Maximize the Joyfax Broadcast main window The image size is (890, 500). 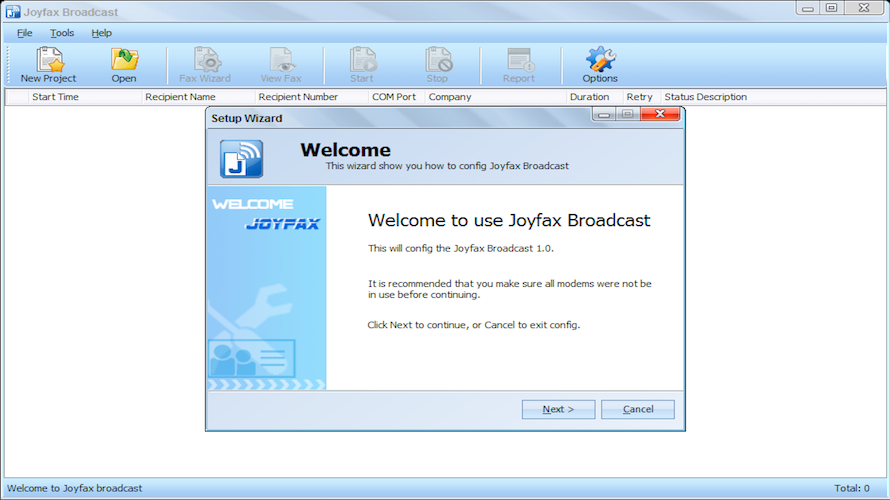832,7
